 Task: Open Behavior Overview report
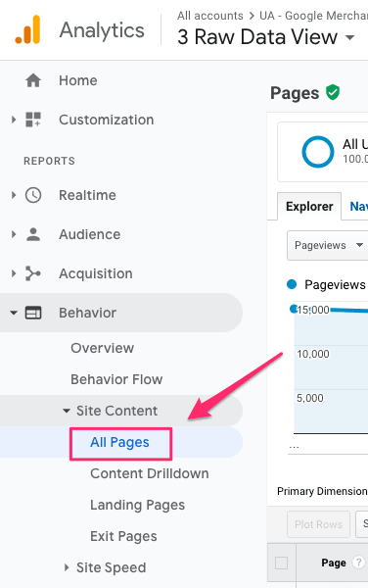tap(102, 348)
